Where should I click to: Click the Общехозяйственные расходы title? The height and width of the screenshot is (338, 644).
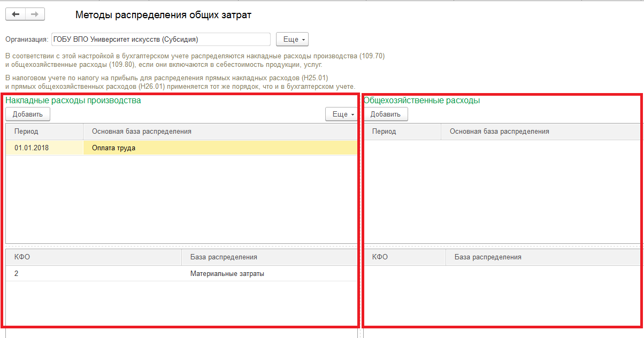pyautogui.click(x=421, y=100)
